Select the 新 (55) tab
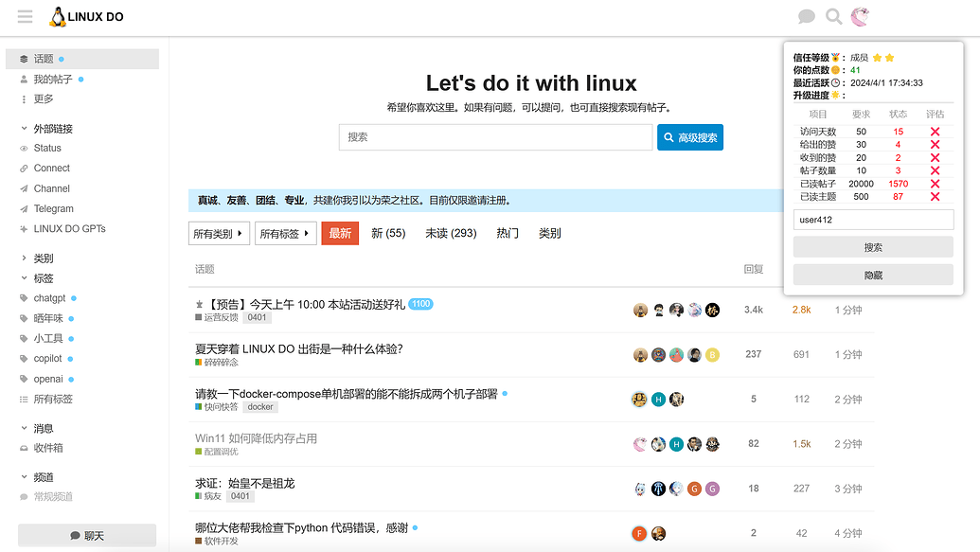The width and height of the screenshot is (980, 552). pyautogui.click(x=388, y=233)
